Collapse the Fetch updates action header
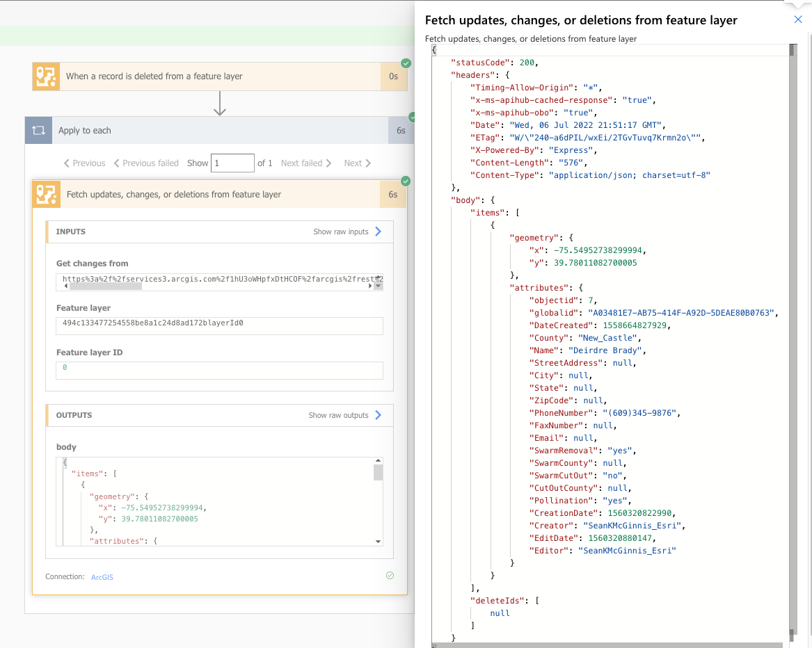The width and height of the screenshot is (812, 648). pyautogui.click(x=209, y=195)
